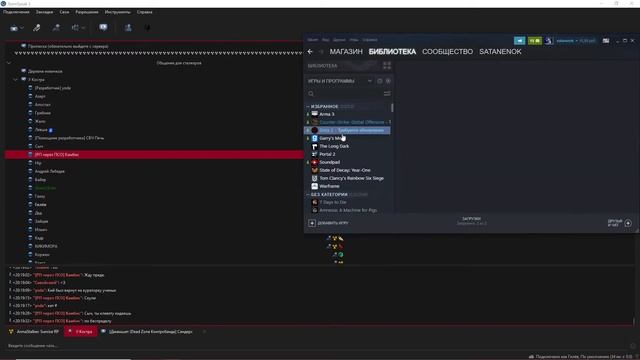Open advanced filter icon beside library search
640x360 pixels.
pos(387,94)
